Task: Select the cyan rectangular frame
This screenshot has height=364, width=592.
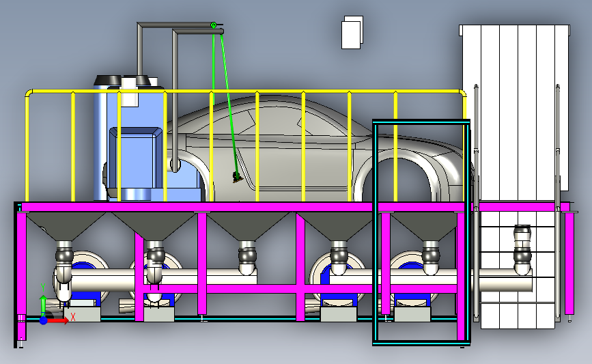Action: [421, 232]
